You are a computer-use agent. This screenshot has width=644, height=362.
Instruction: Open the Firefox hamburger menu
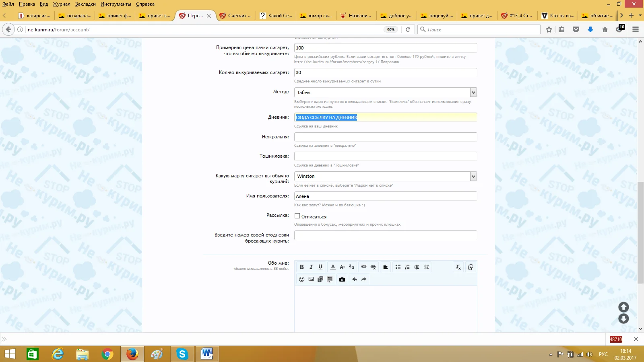point(636,29)
